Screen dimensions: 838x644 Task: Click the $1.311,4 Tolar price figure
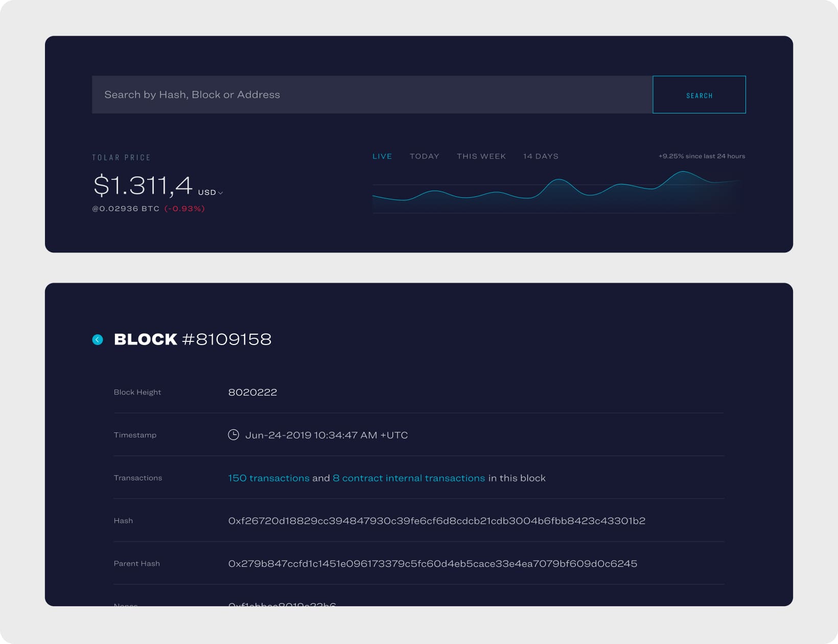[143, 185]
